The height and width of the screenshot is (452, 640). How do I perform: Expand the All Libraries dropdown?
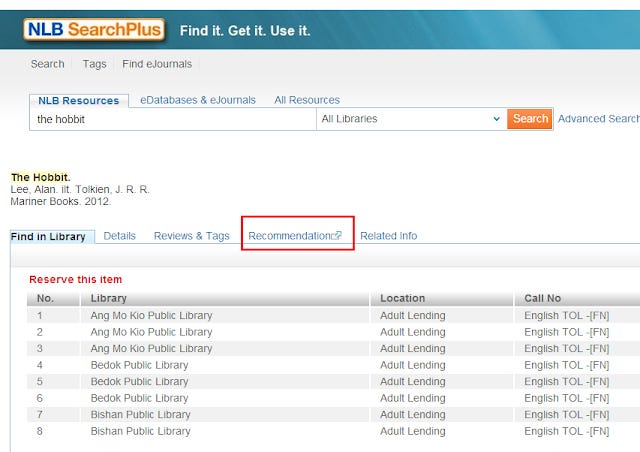point(411,119)
